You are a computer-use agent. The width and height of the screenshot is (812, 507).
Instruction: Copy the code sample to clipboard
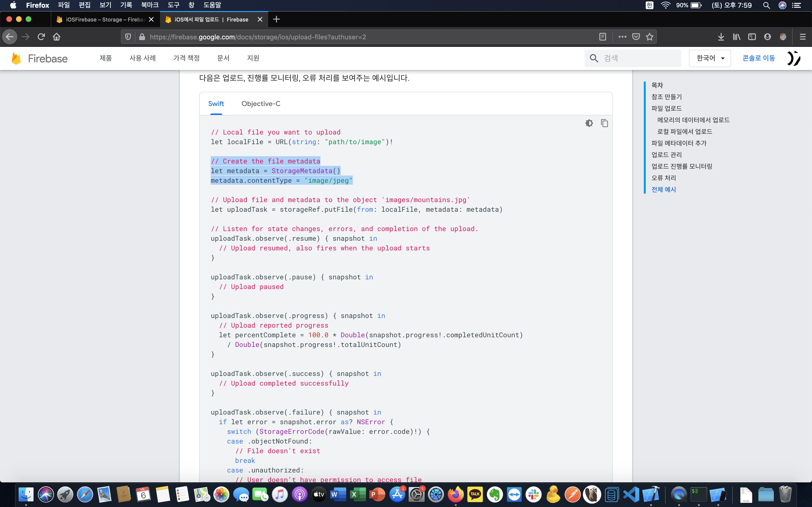[604, 123]
